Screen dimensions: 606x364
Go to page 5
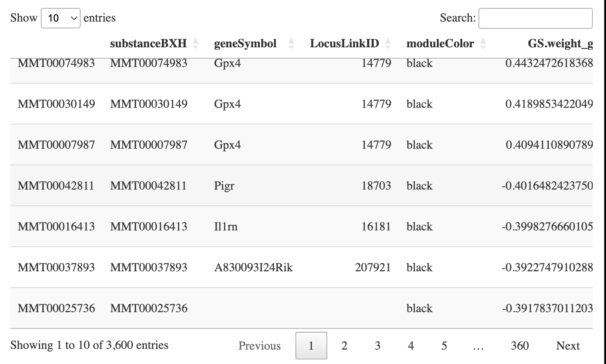[444, 345]
